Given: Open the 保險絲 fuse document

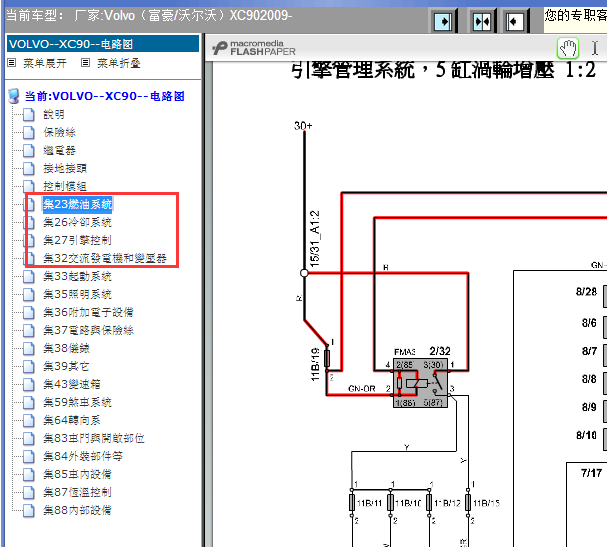Looking at the screenshot, I should tap(59, 132).
